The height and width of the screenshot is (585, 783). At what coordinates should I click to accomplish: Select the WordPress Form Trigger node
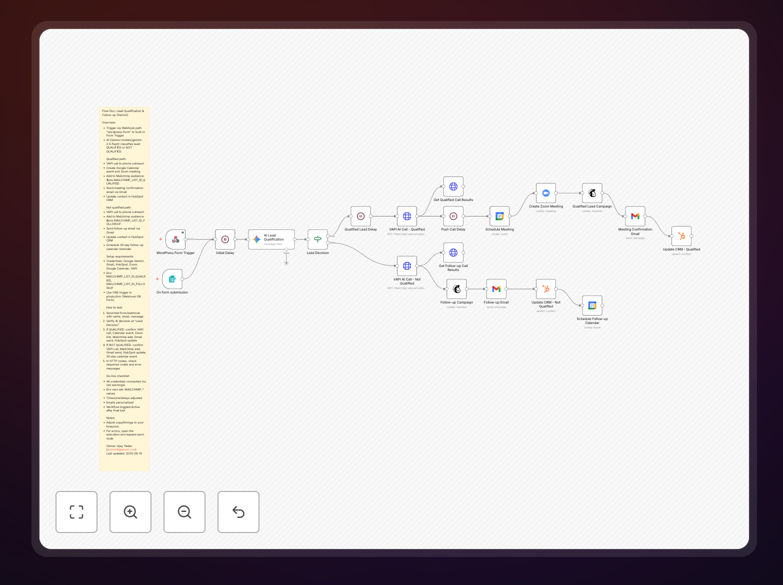pyautogui.click(x=175, y=239)
